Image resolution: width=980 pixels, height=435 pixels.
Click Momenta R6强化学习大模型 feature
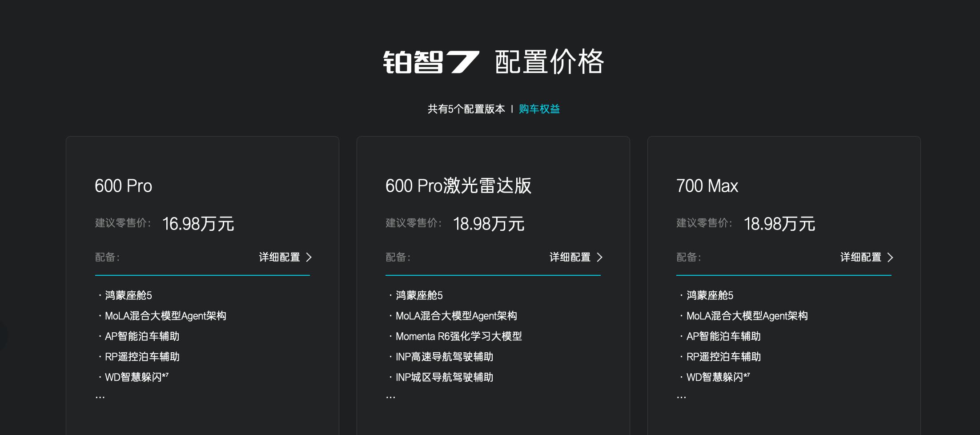click(x=459, y=336)
